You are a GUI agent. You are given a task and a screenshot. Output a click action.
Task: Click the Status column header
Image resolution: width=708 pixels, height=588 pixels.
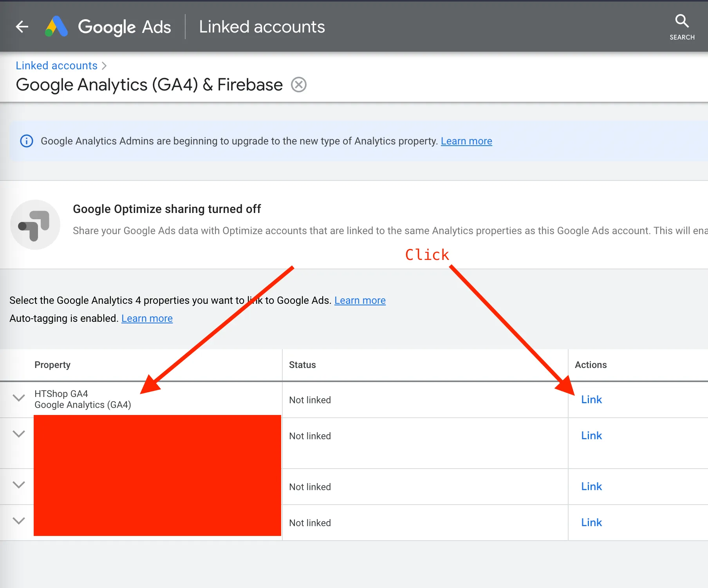(x=302, y=365)
